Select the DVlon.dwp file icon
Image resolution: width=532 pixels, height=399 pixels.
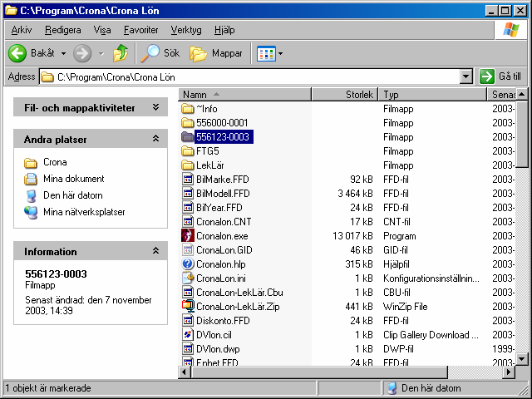(x=188, y=349)
